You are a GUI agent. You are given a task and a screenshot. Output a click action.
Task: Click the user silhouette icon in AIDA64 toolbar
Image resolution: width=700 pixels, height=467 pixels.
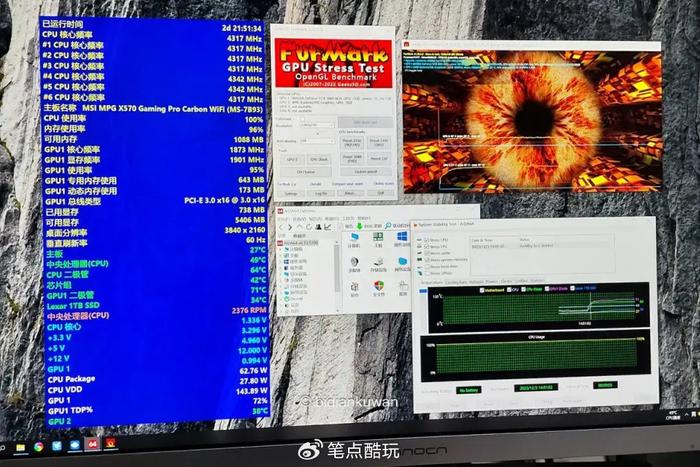pyautogui.click(x=318, y=227)
